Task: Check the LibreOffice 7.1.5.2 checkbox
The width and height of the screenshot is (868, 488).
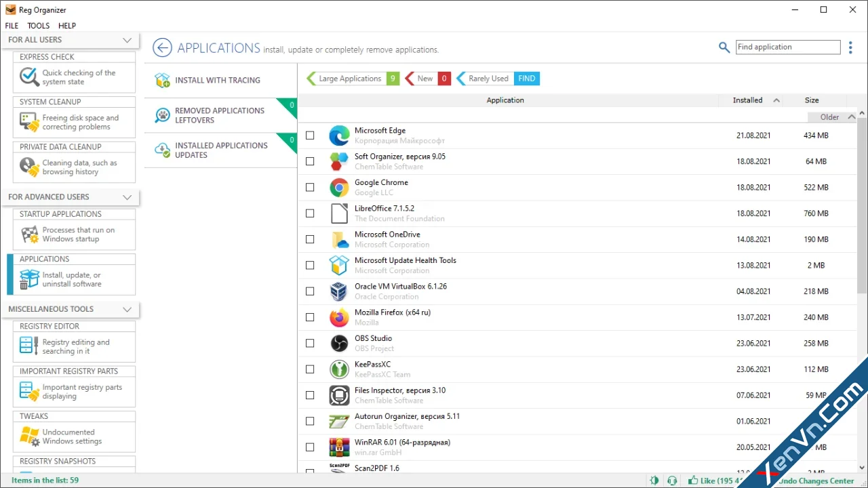Action: 310,213
